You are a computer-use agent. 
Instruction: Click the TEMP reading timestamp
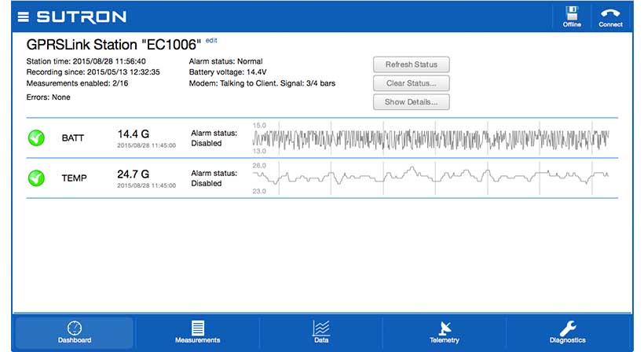coord(147,185)
